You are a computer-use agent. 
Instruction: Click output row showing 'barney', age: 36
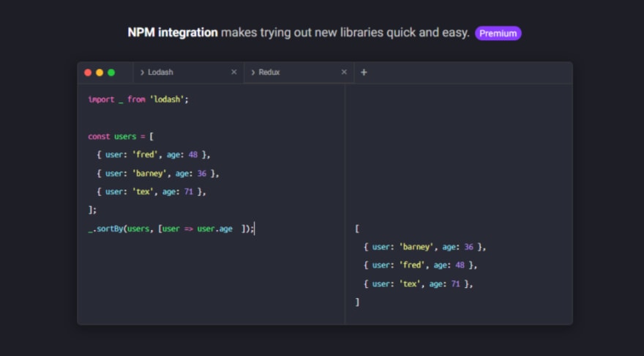coord(424,247)
